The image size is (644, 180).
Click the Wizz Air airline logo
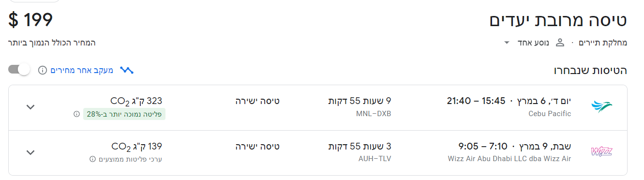pos(601,151)
